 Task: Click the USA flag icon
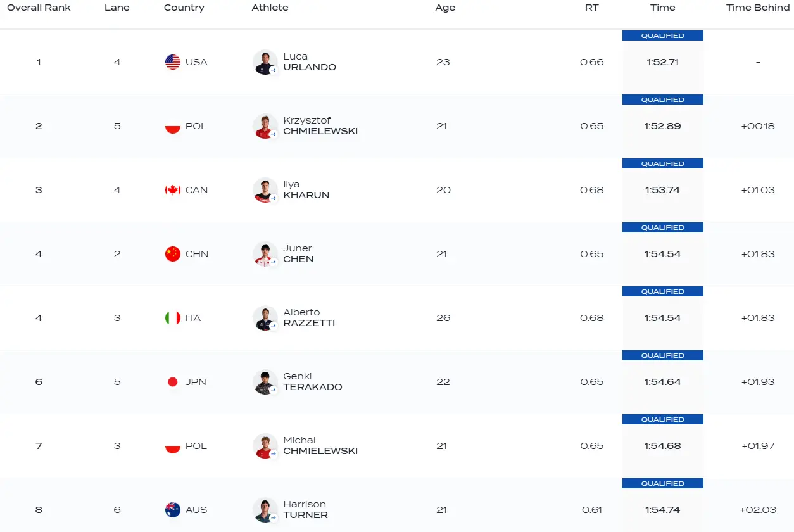pos(172,62)
